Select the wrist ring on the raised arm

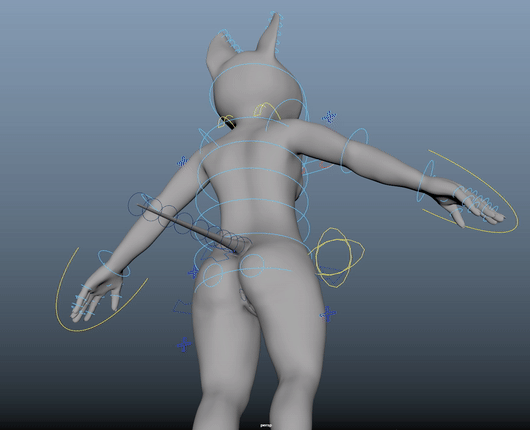click(x=426, y=181)
